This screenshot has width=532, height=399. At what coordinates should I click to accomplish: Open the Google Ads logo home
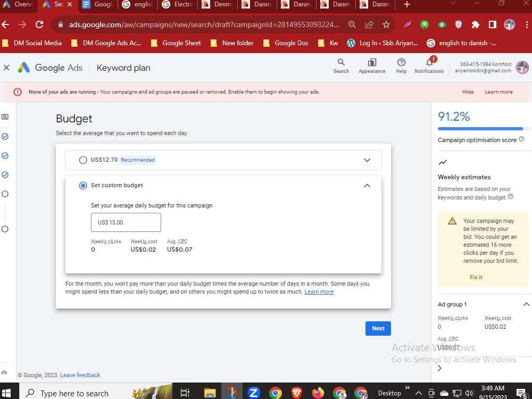click(x=50, y=68)
